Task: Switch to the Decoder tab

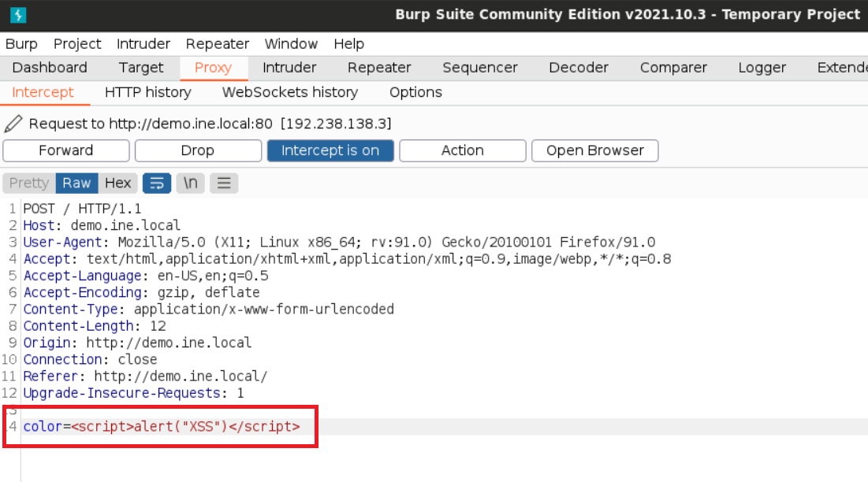Action: click(579, 68)
